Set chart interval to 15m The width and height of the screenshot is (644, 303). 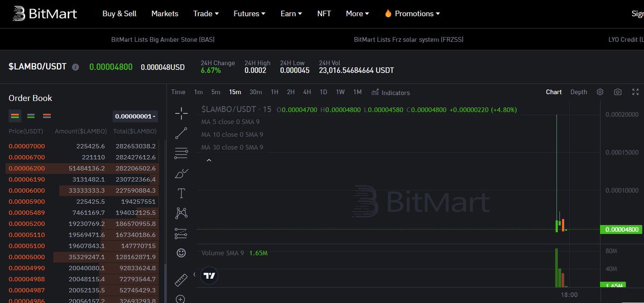coord(235,92)
